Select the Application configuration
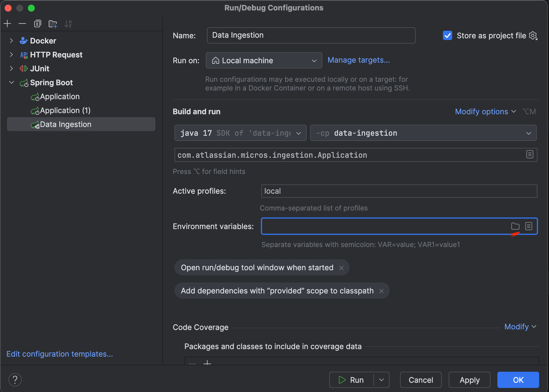549x392 pixels. point(60,97)
